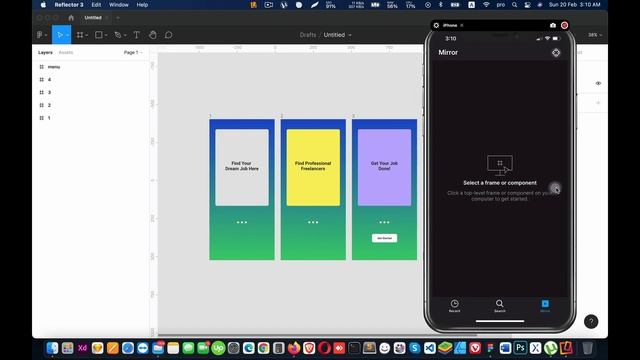Select the Hand tool
The width and height of the screenshot is (640, 360).
point(153,35)
